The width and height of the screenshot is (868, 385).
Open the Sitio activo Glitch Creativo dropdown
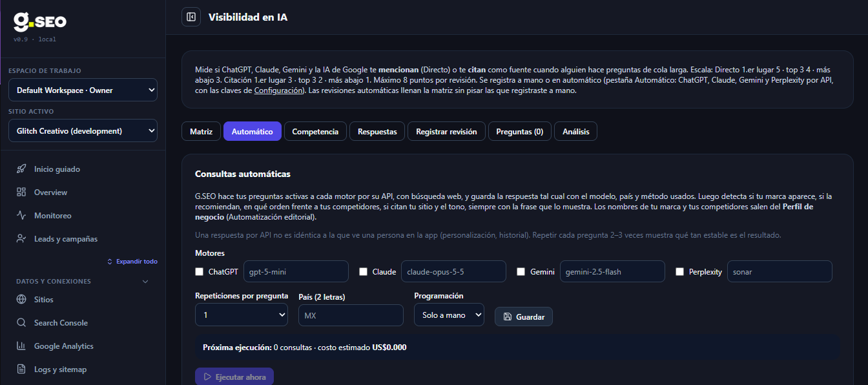[83, 131]
